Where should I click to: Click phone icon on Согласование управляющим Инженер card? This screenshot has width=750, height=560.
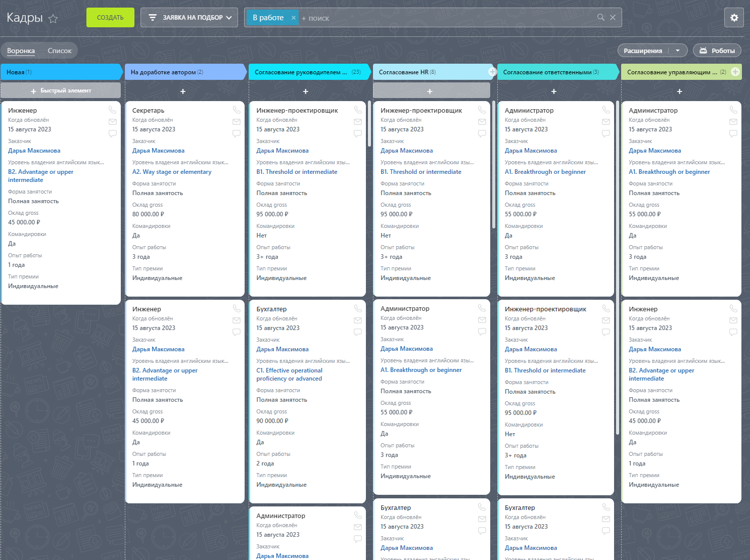click(733, 308)
